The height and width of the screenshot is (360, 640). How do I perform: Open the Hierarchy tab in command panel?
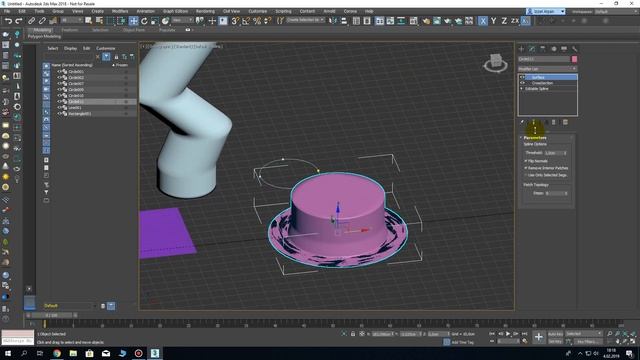(542, 49)
